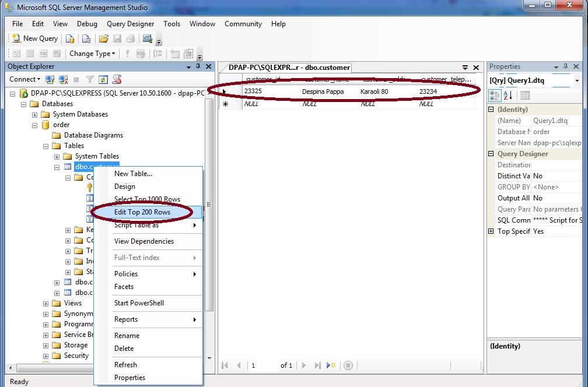Expand the Top Specification property

coord(491,231)
